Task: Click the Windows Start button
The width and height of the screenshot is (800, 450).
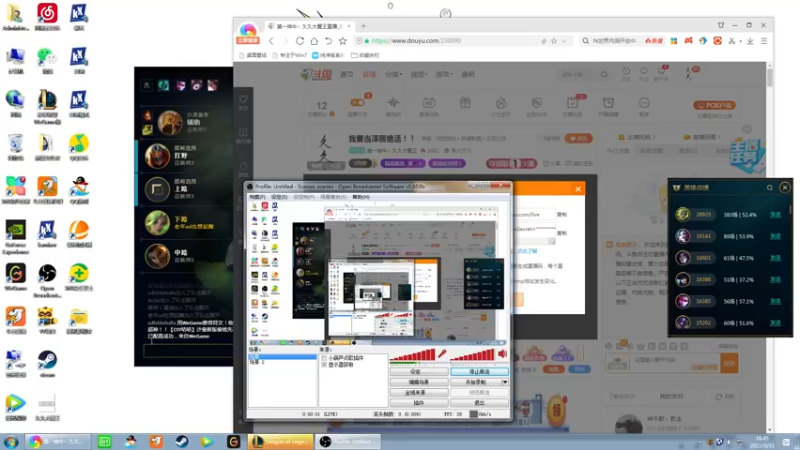Action: pyautogui.click(x=11, y=441)
